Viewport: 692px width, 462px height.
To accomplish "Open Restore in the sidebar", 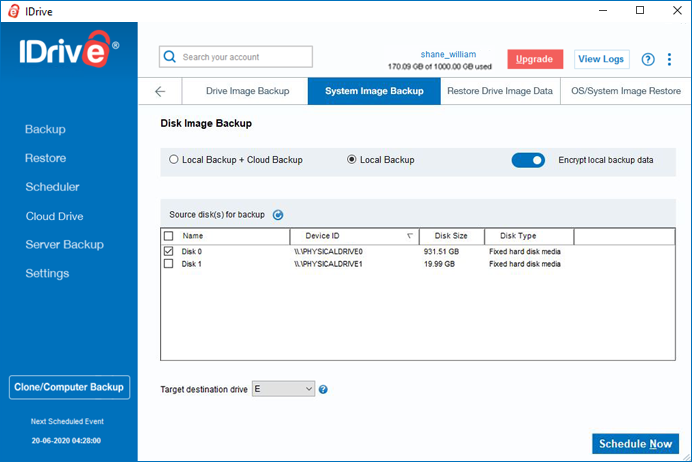I will (x=45, y=158).
